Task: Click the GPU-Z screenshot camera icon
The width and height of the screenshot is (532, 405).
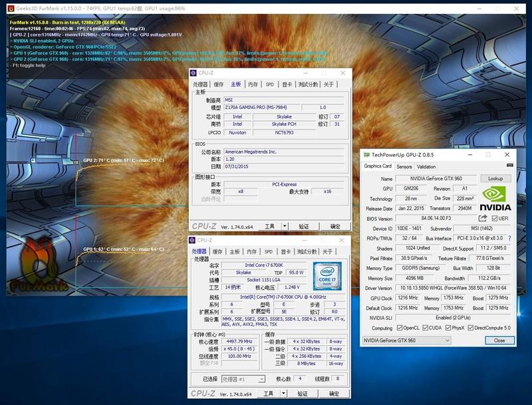Action: [x=509, y=165]
